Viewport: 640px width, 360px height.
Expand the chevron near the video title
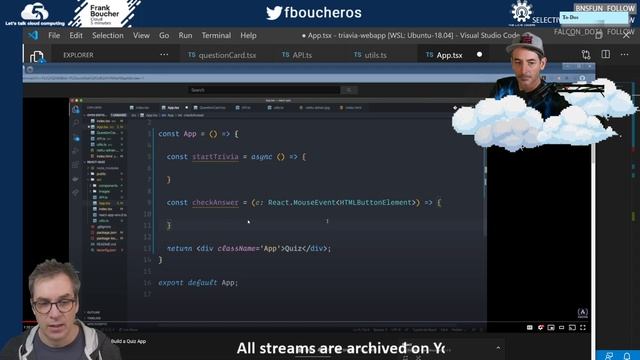point(498,348)
